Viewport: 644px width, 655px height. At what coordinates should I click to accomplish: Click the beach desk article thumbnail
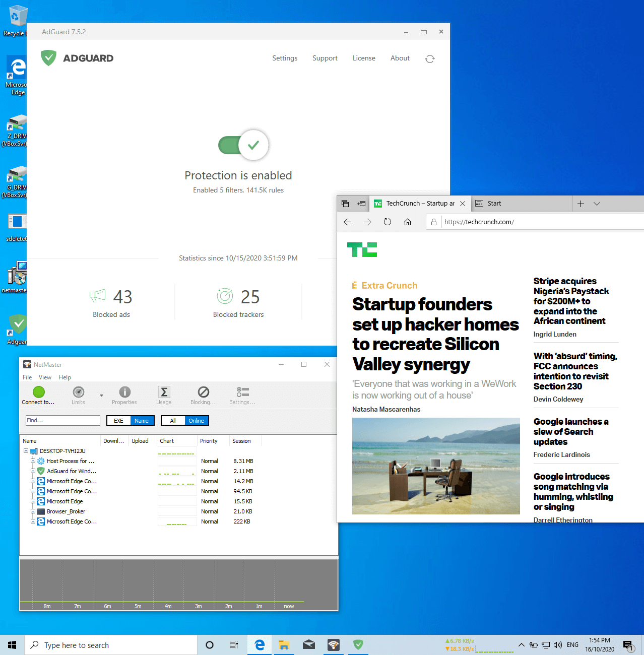436,466
